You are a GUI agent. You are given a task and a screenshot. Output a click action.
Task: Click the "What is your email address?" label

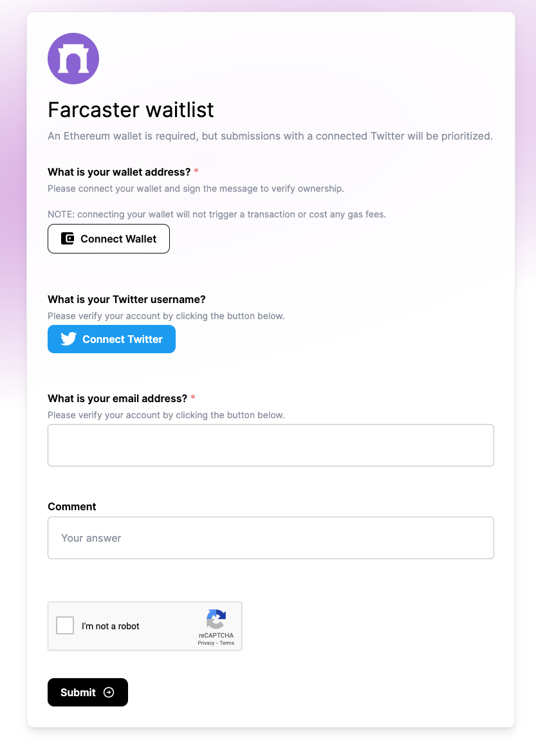117,398
